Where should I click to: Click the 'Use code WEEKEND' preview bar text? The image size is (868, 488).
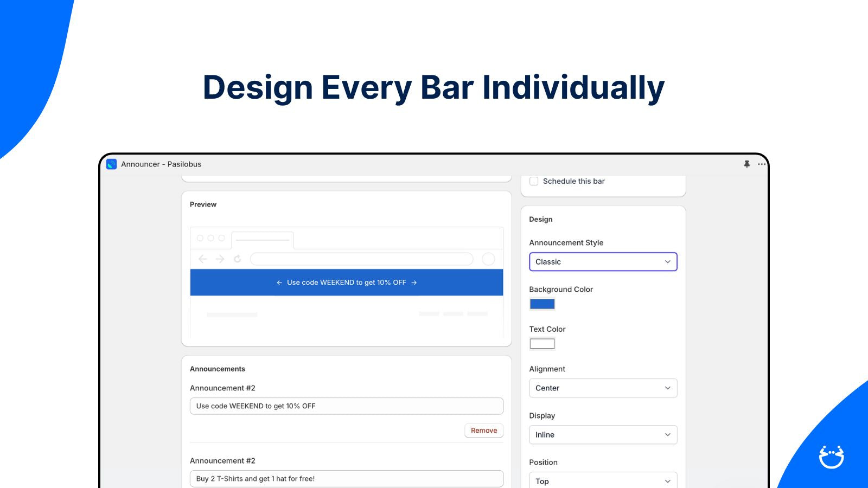coord(347,282)
